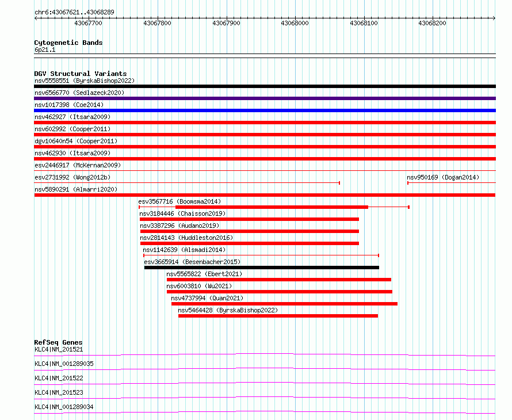
Task: Click red bar under nsv3184446 Chaisson2019
Action: [250, 219]
